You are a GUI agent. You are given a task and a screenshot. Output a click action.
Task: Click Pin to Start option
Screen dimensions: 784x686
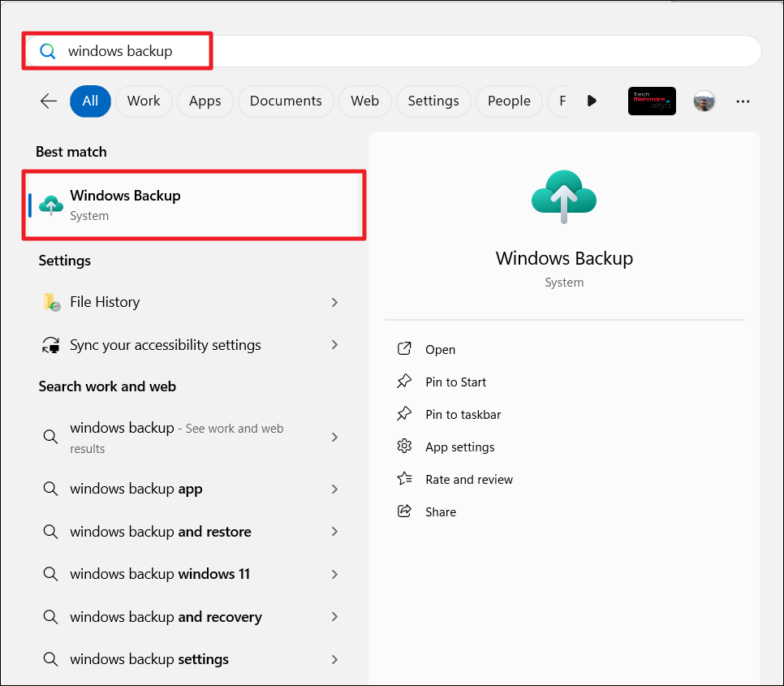pyautogui.click(x=455, y=382)
